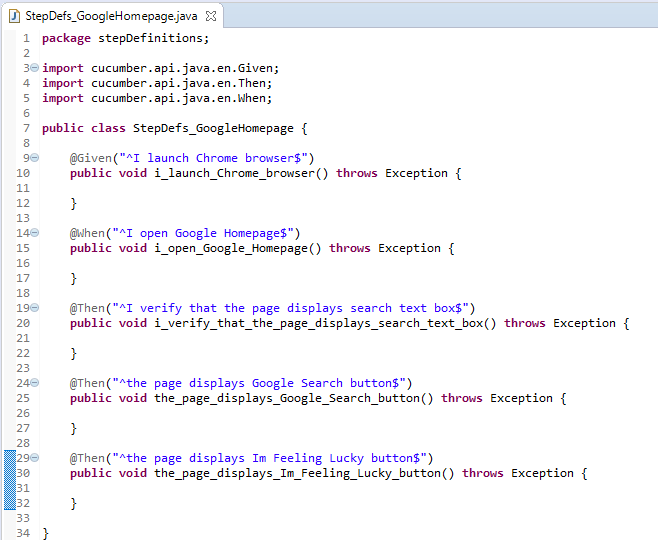This screenshot has height=540, width=658.
Task: Click the Java file icon in tab
Action: pyautogui.click(x=15, y=16)
